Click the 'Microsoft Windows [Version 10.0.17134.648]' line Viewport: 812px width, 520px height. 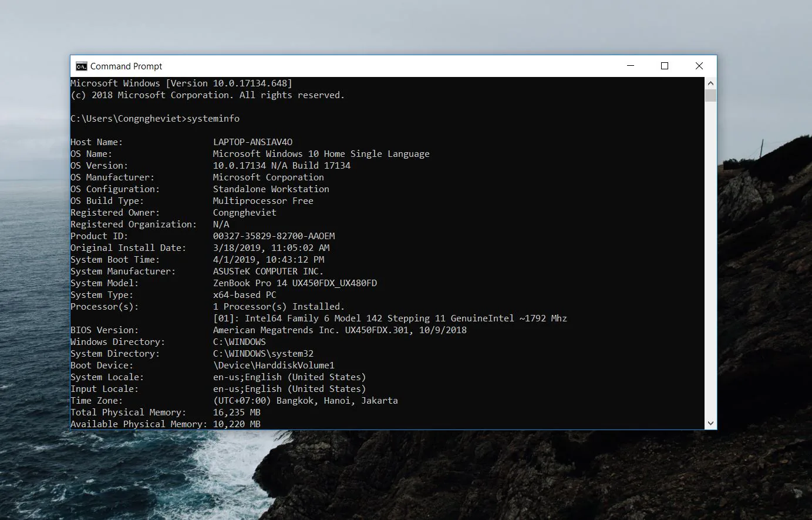(x=181, y=83)
